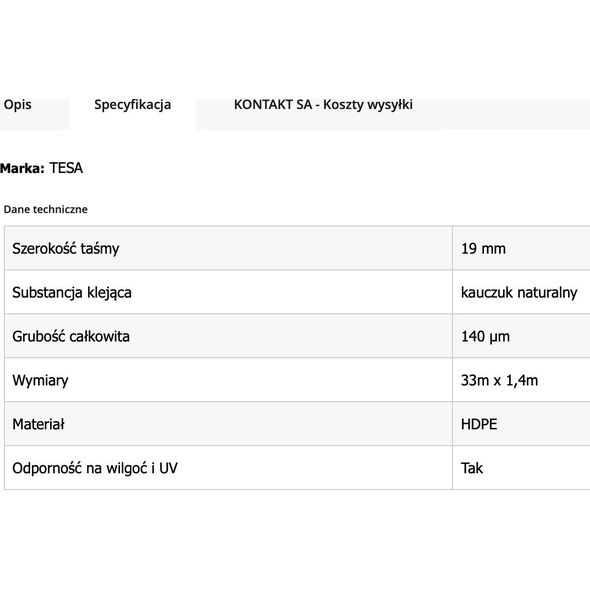Click the Marka: label
The height and width of the screenshot is (590, 590).
pyautogui.click(x=23, y=168)
